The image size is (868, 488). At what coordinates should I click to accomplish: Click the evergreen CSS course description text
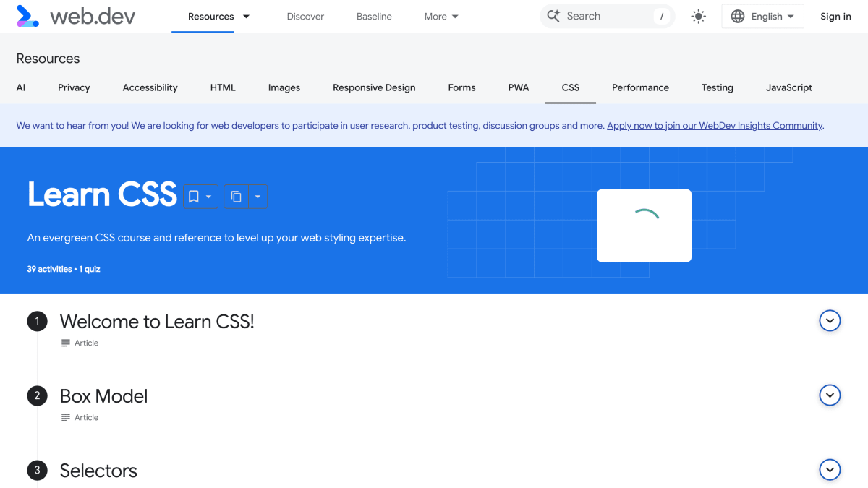216,237
